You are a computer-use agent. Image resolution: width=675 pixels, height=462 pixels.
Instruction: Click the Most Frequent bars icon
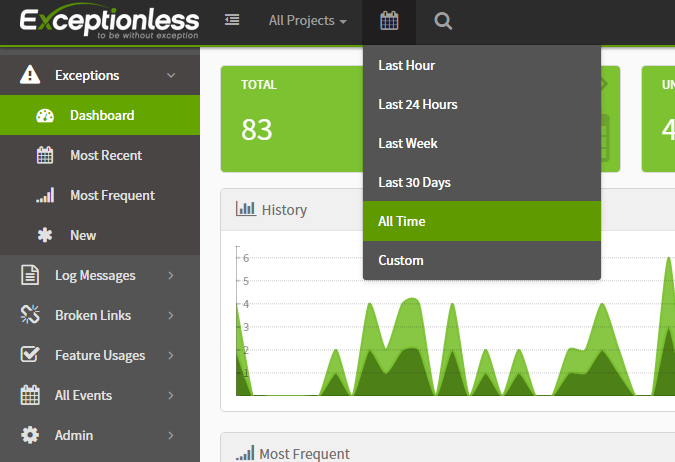click(x=45, y=195)
